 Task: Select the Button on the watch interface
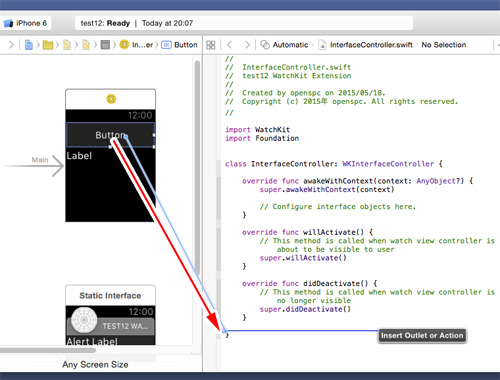[110, 135]
